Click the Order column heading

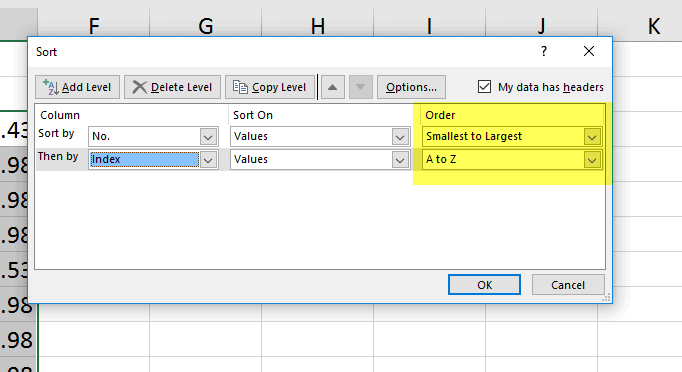coord(440,115)
